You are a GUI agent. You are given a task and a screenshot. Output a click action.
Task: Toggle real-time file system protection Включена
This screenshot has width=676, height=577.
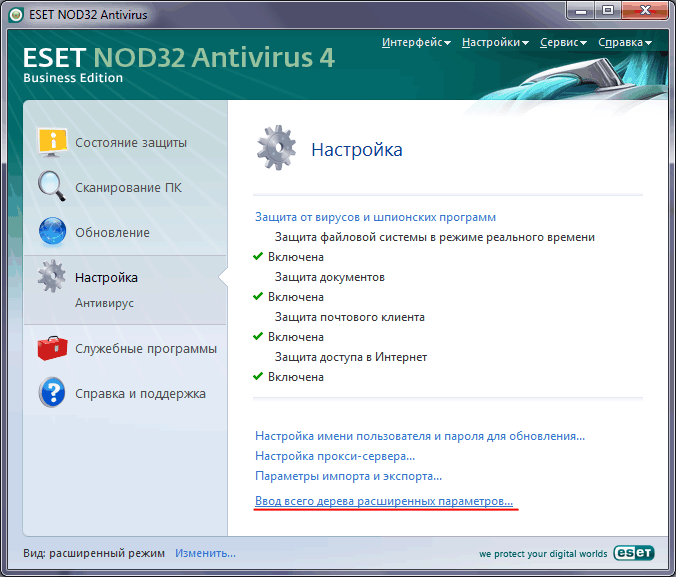[x=296, y=257]
